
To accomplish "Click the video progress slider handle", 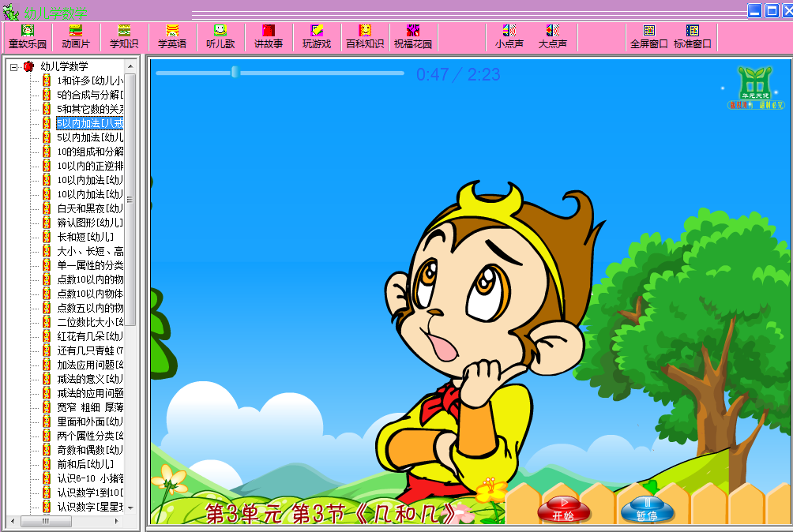I will tap(235, 72).
